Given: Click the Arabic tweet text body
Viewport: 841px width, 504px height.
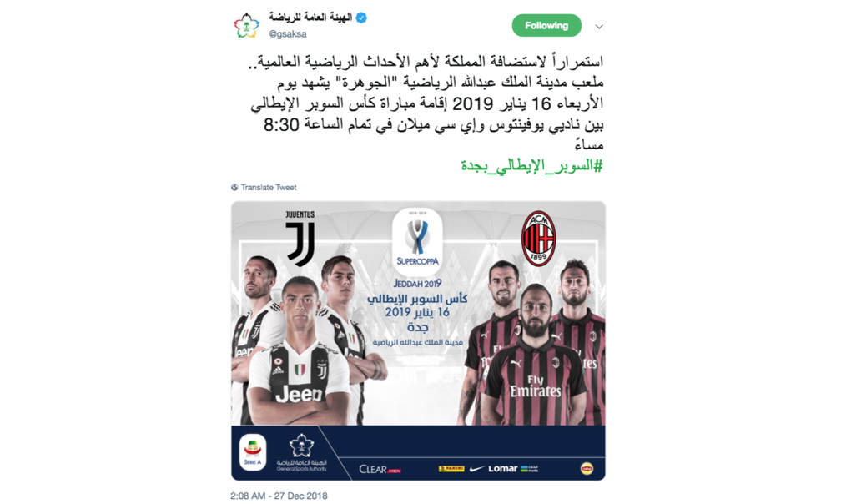Looking at the screenshot, I should [x=427, y=103].
